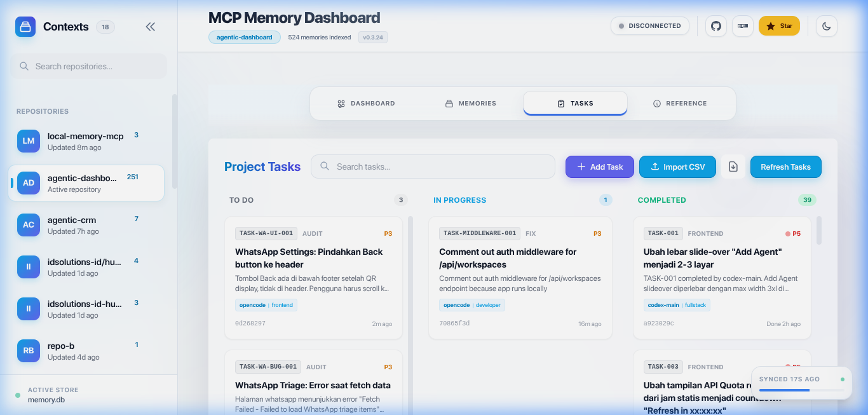Click the P3 priority on TASK-MIDDLEWARE-001
The height and width of the screenshot is (415, 868).
pyautogui.click(x=597, y=234)
